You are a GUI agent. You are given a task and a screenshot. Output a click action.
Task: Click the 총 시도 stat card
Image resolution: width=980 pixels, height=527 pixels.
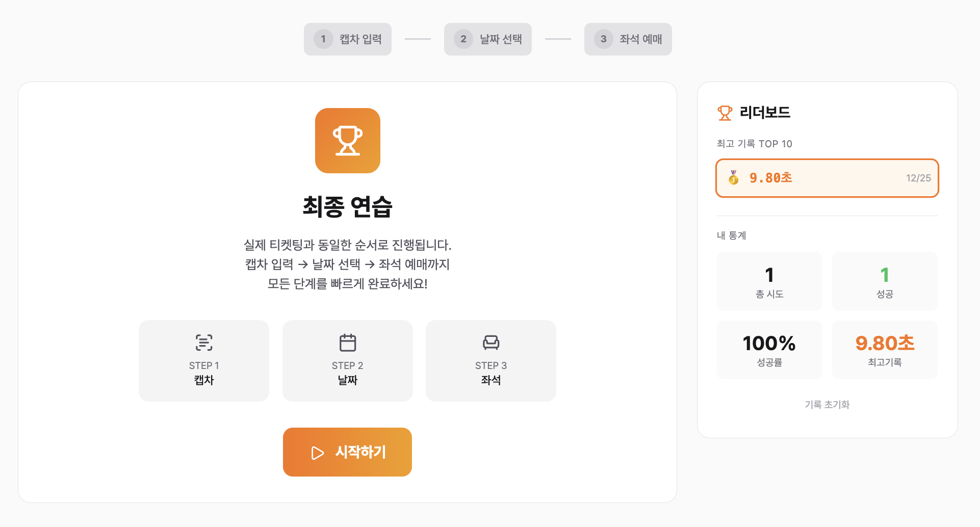pyautogui.click(x=769, y=281)
